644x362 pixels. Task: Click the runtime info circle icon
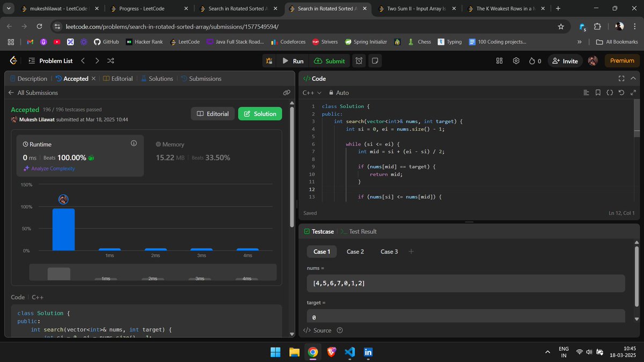[134, 144]
